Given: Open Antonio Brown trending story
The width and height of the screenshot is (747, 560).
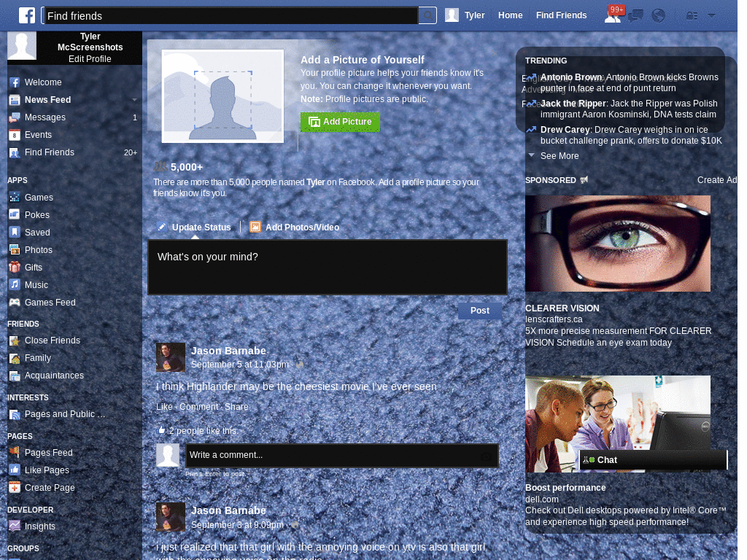Looking at the screenshot, I should [629, 82].
